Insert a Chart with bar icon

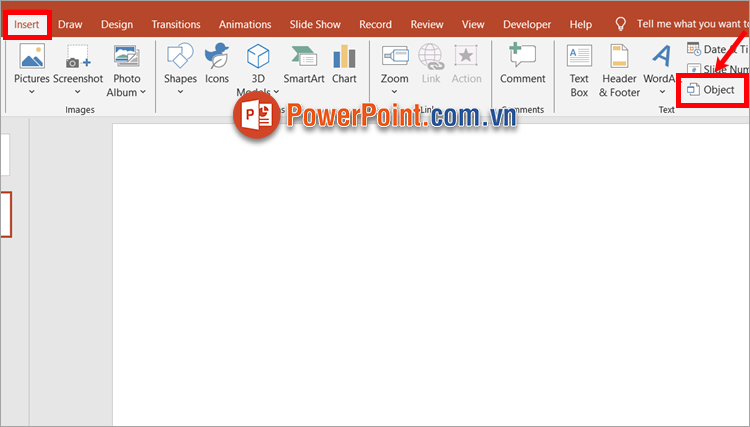(344, 56)
